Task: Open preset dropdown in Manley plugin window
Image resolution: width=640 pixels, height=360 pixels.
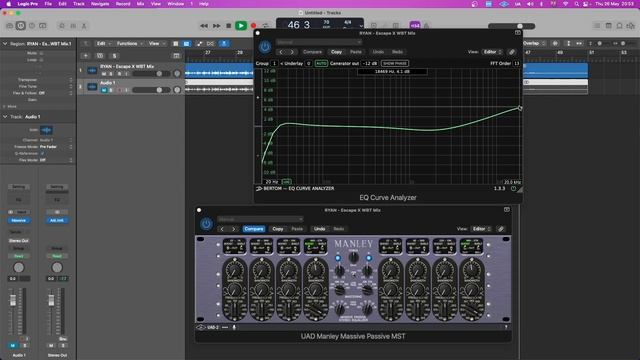Action: (x=260, y=219)
